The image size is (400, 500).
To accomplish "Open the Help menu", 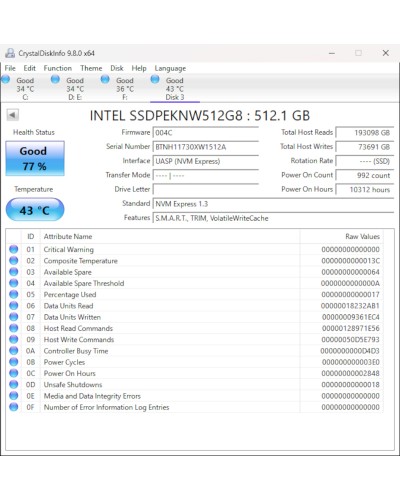I will point(139,68).
